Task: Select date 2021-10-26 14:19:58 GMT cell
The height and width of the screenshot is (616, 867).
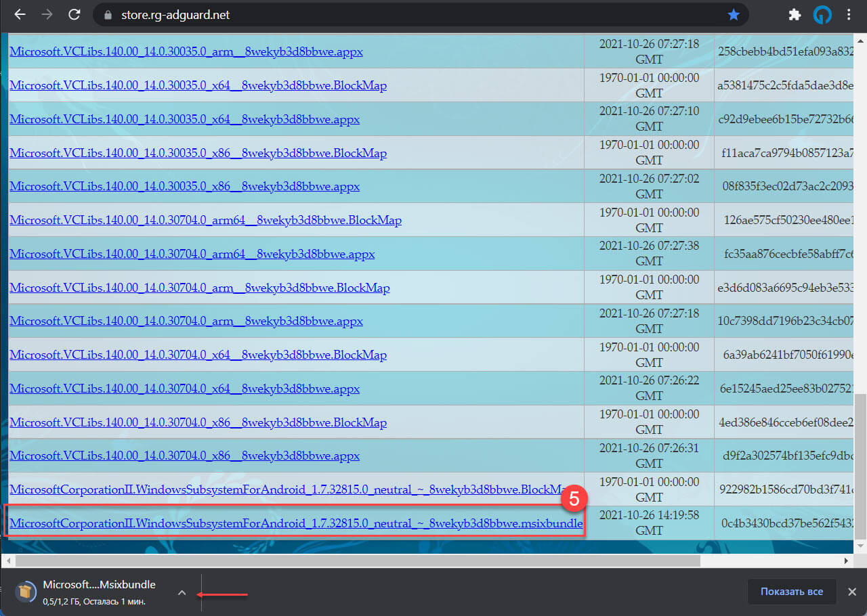Action: tap(649, 523)
